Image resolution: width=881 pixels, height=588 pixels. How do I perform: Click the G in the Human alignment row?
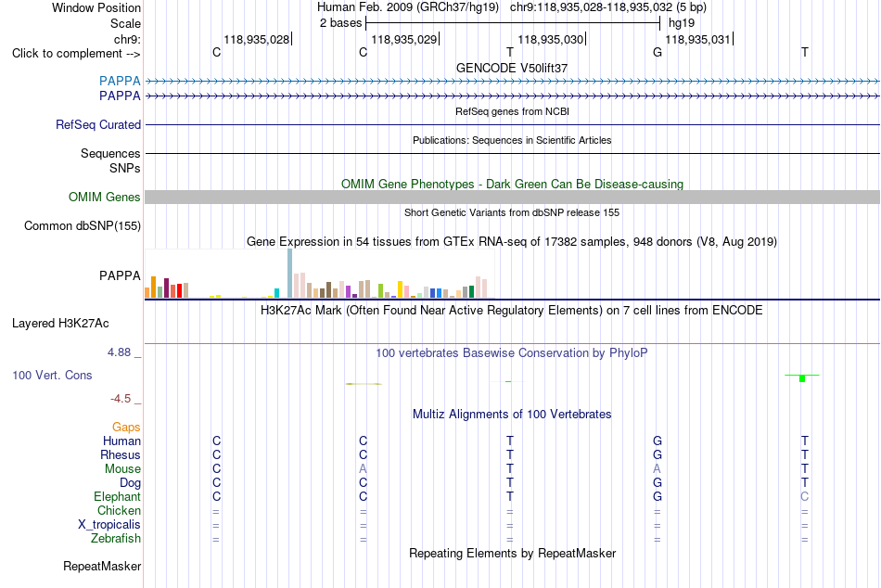point(658,441)
